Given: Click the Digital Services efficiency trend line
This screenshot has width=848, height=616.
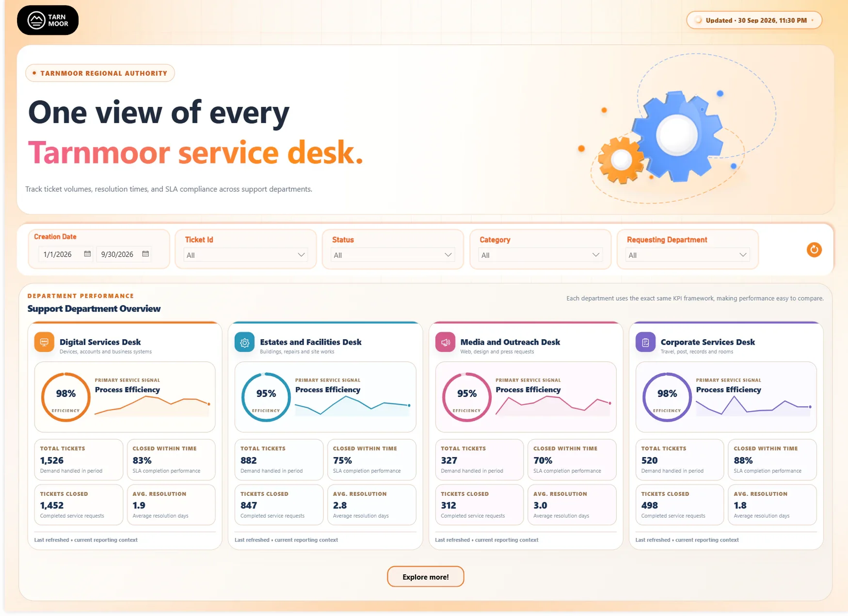Looking at the screenshot, I should [152, 406].
